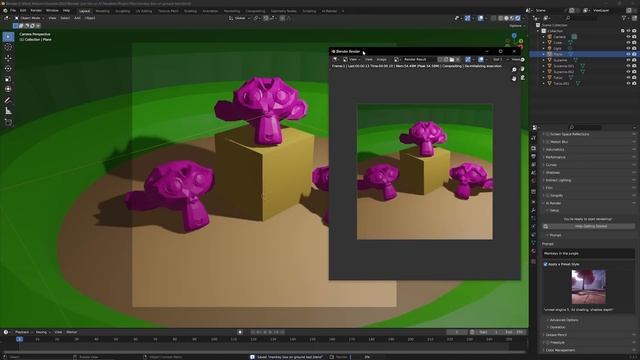The width and height of the screenshot is (640, 360).
Task: Click the End frame field in timeline
Action: tap(514, 332)
